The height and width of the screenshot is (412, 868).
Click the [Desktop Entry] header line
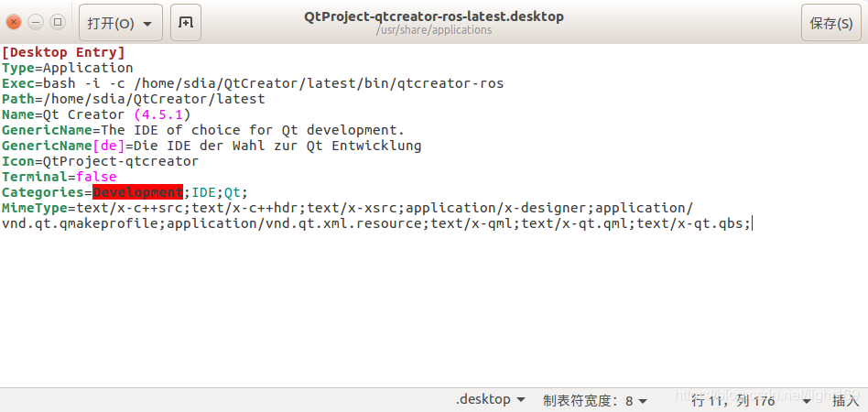(64, 52)
